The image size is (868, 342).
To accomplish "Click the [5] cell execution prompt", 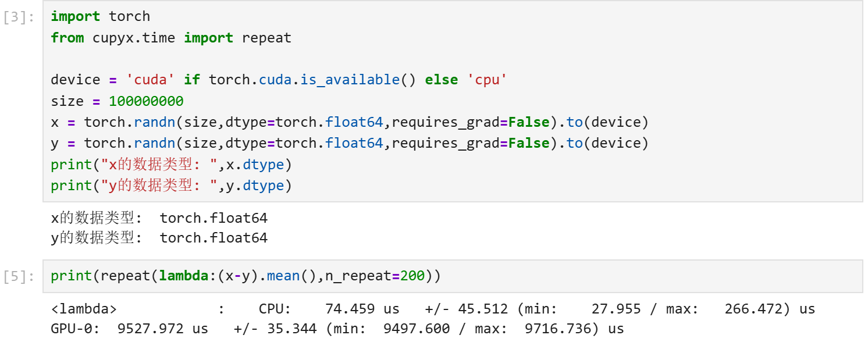I will pyautogui.click(x=19, y=276).
